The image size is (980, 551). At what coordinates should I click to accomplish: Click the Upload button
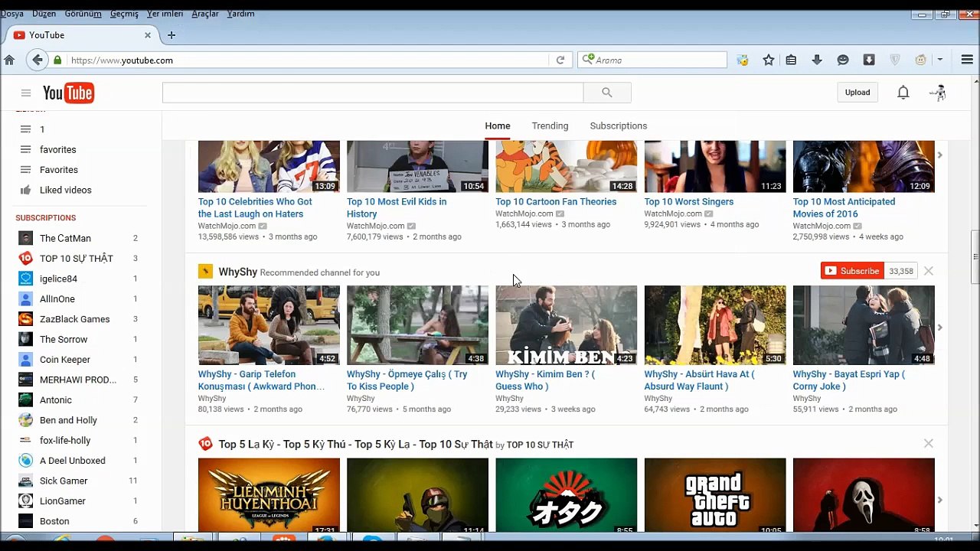coord(857,93)
